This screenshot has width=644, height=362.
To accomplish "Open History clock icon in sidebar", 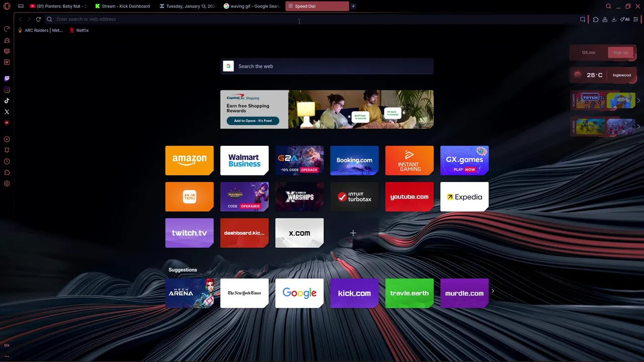I will pyautogui.click(x=7, y=161).
